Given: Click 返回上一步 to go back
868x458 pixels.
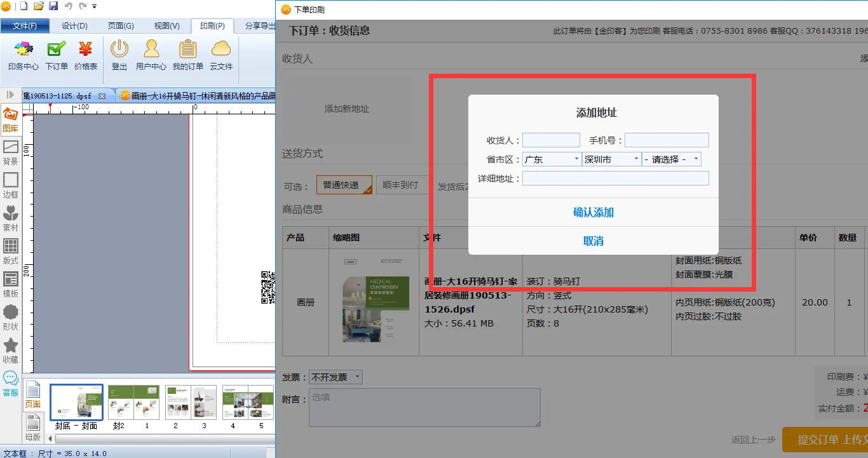Looking at the screenshot, I should (x=754, y=440).
